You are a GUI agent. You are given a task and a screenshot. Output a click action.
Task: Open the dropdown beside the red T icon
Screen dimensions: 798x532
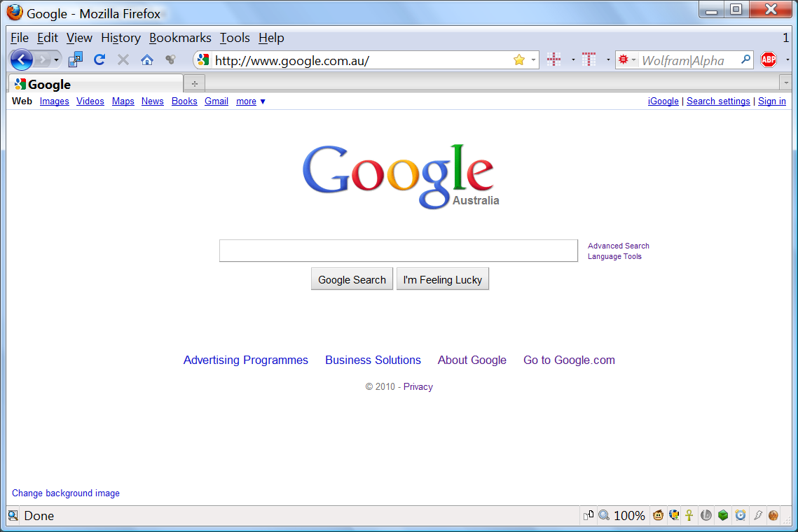(x=608, y=60)
